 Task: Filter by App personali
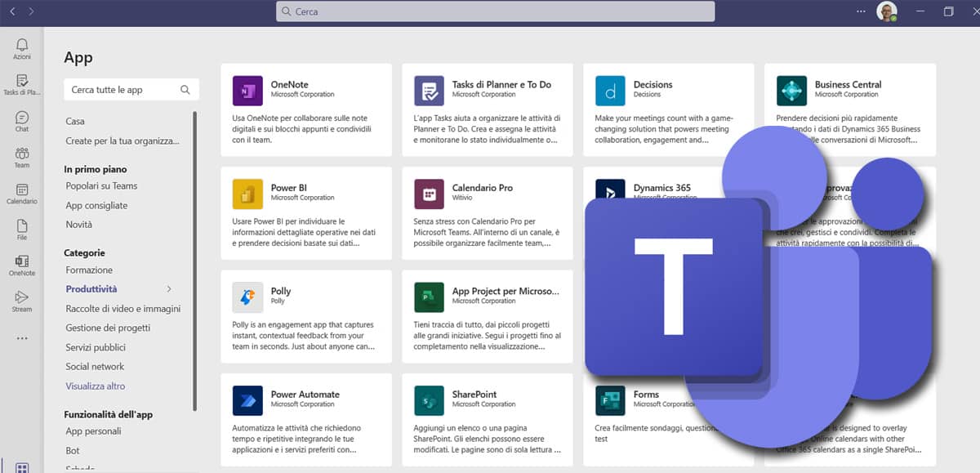pos(93,431)
